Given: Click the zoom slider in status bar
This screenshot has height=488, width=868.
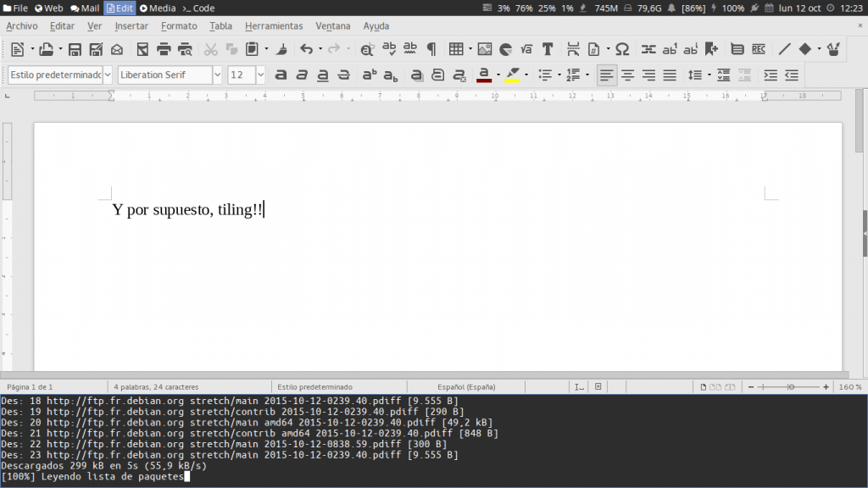Looking at the screenshot, I should pyautogui.click(x=791, y=386).
